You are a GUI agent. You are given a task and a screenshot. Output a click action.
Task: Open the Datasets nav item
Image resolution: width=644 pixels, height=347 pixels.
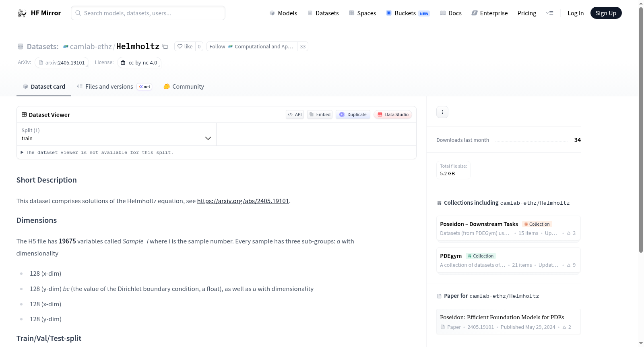323,13
